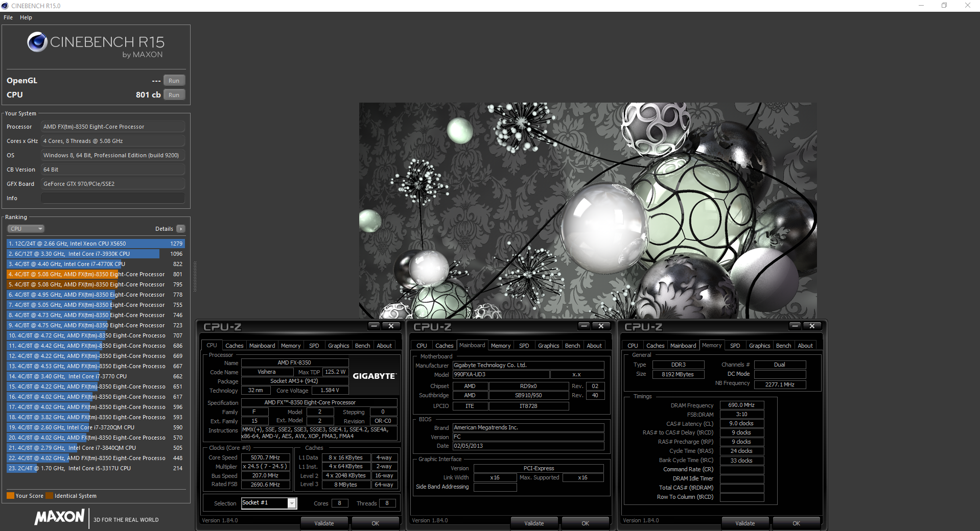Click the Core Speed 5070.7 MHz value
The height and width of the screenshot is (531, 980).
265,457
